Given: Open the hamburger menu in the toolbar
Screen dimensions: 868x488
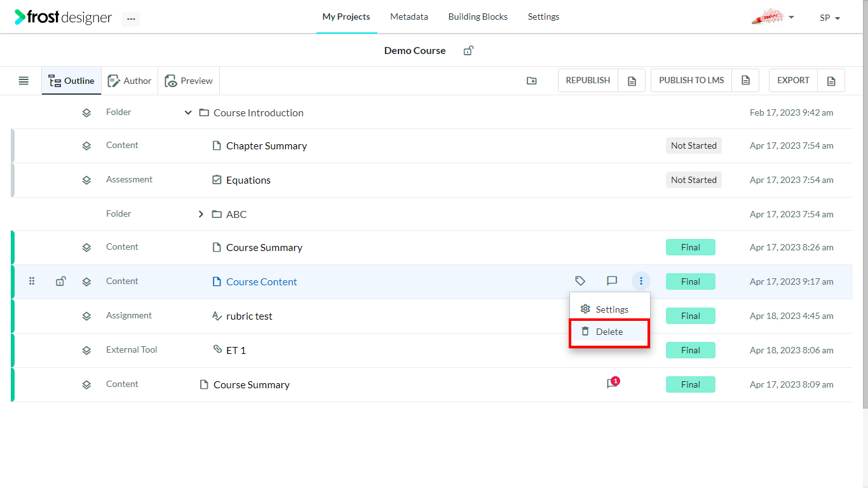Looking at the screenshot, I should [24, 81].
